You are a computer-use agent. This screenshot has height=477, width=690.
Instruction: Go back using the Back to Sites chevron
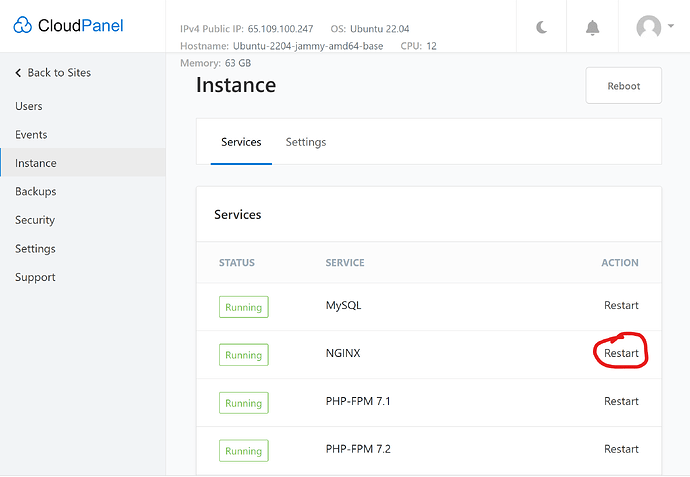[x=18, y=73]
